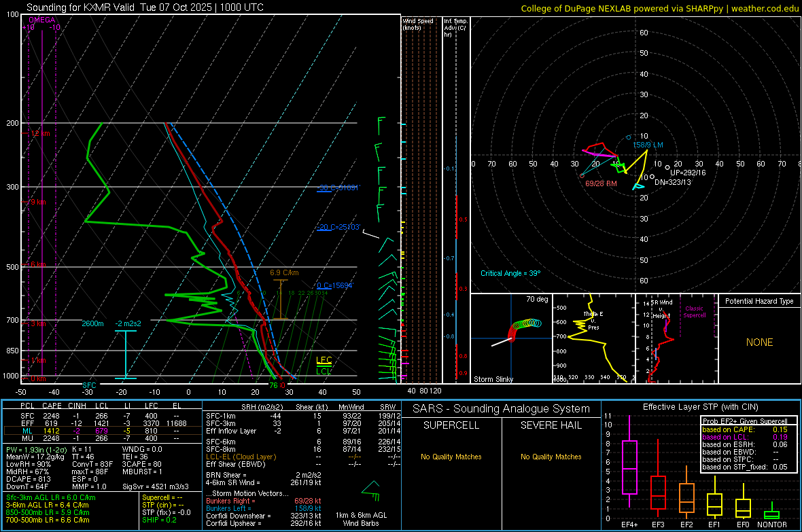The image size is (802, 532).
Task: Click the 'Sfc-3km AGL LR = 6.0 C/km' line
Action: [x=51, y=498]
